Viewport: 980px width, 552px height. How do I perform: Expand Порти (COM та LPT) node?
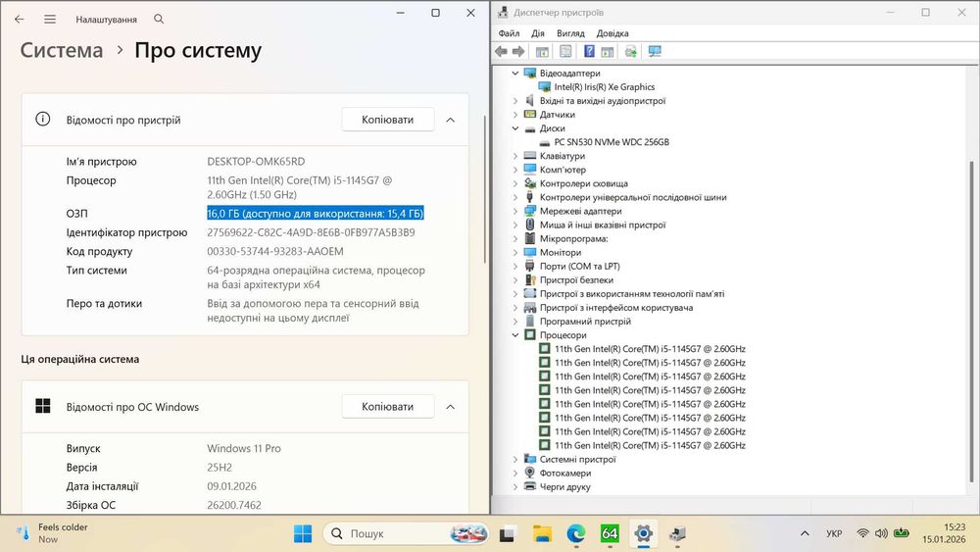tap(515, 267)
